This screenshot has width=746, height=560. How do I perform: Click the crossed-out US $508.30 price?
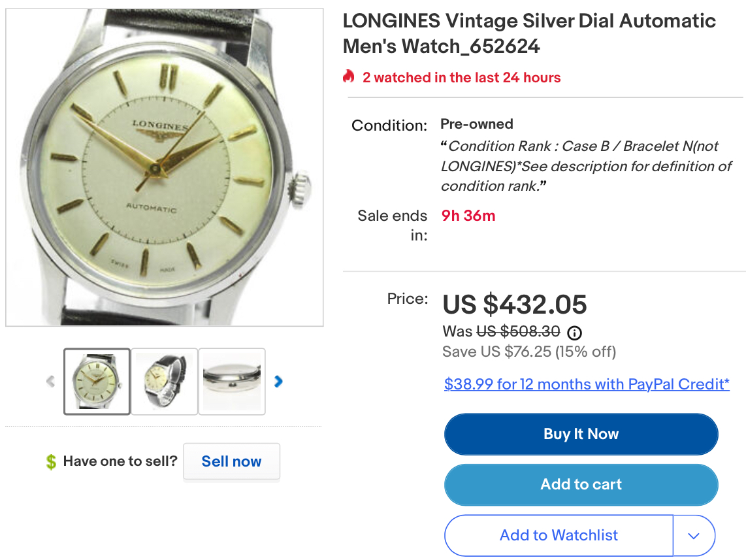518,332
